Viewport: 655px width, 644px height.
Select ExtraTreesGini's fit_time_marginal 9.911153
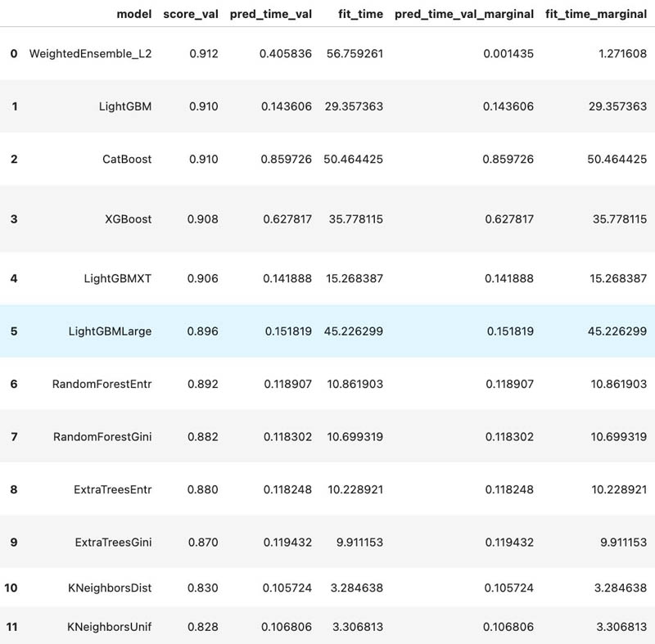[624, 543]
